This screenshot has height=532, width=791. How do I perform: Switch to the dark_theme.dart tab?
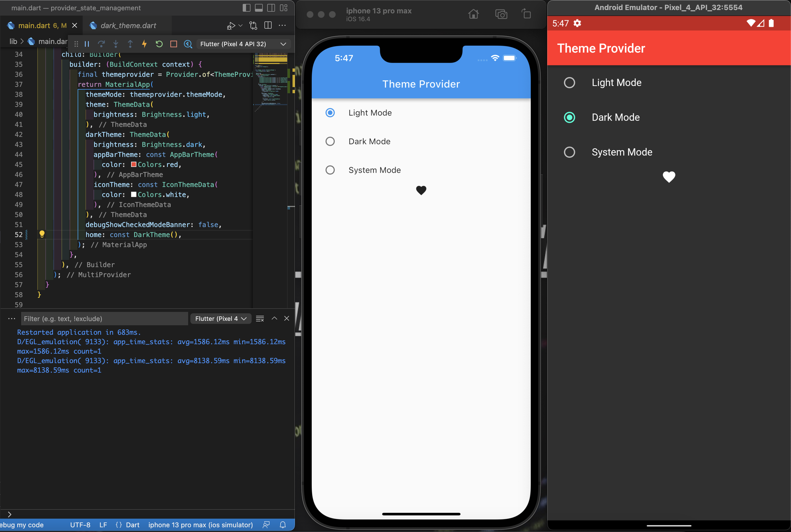[x=128, y=25]
